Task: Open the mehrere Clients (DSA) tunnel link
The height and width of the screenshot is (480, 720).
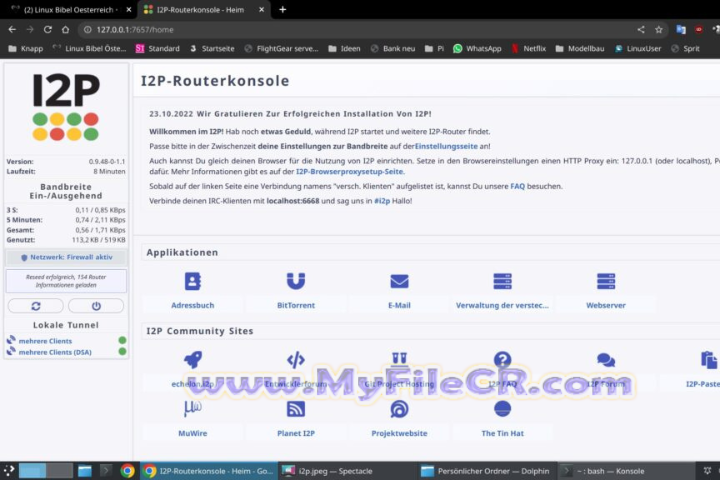Action: coord(55,352)
